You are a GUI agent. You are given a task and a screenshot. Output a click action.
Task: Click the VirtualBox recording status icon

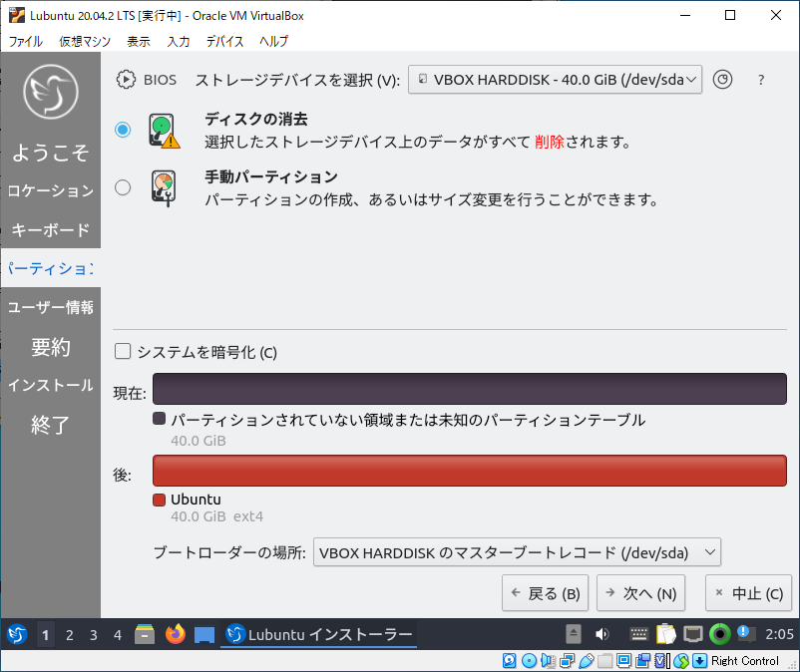point(642,661)
